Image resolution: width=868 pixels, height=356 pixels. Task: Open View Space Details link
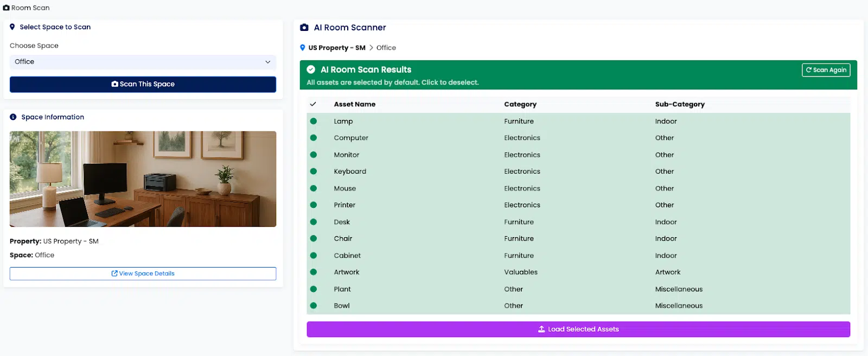click(143, 274)
